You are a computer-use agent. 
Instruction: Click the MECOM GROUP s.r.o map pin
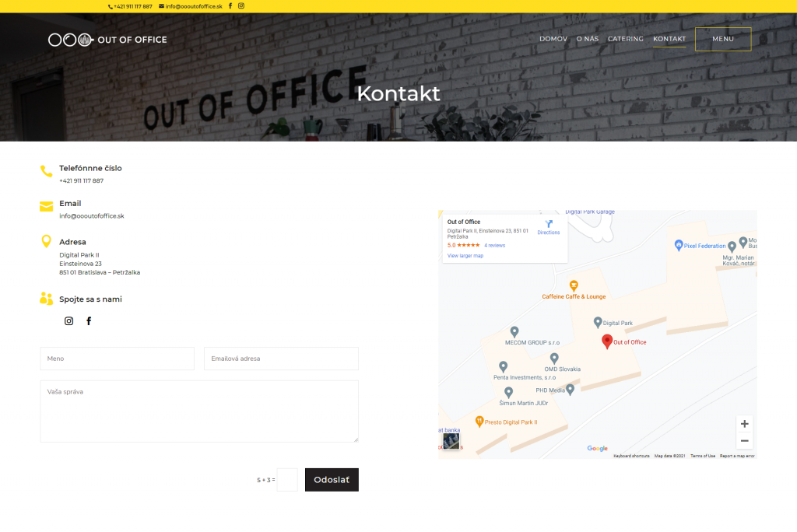point(514,332)
